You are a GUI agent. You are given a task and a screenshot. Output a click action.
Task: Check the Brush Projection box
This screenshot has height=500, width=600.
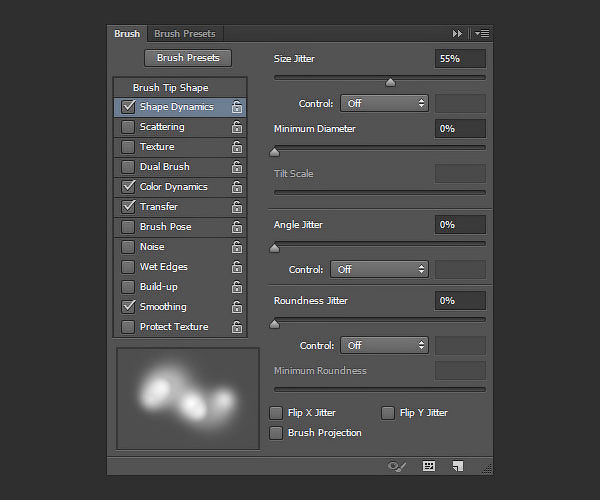(276, 433)
